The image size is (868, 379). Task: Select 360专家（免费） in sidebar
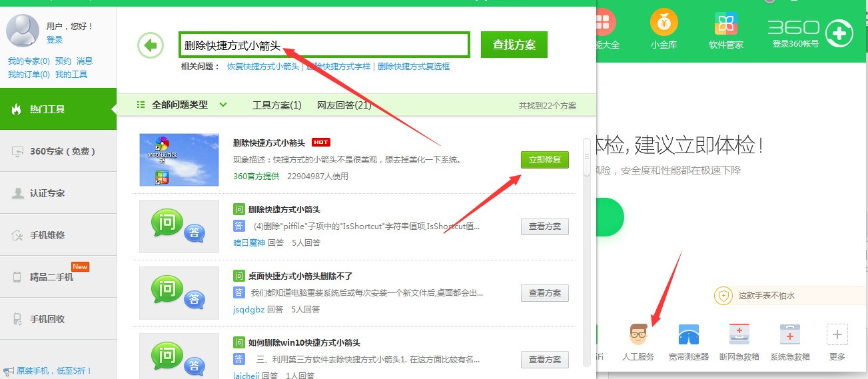coord(58,151)
